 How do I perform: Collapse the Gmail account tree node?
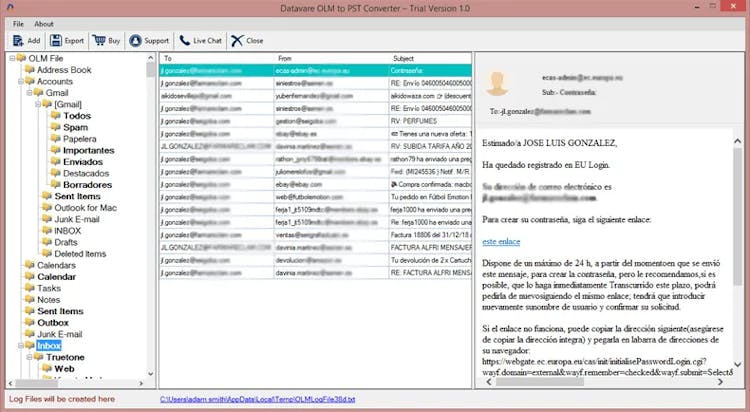[x=29, y=93]
